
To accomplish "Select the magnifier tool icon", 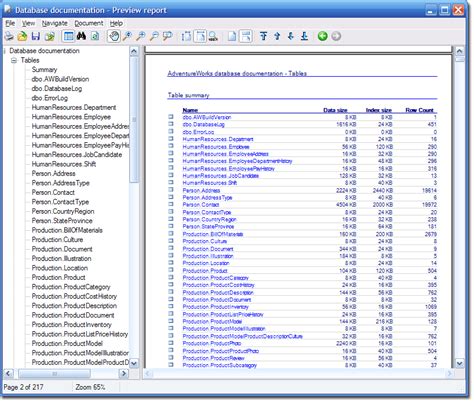I will pos(127,36).
